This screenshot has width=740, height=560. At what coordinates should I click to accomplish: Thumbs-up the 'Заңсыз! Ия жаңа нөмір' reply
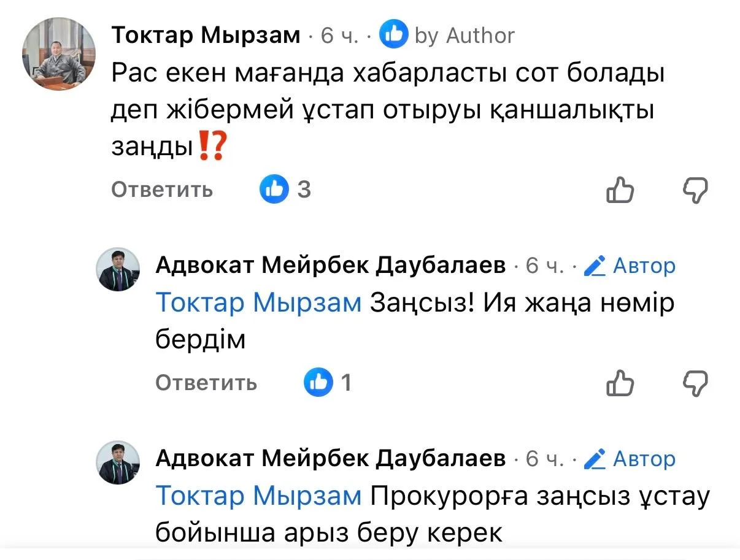[620, 383]
